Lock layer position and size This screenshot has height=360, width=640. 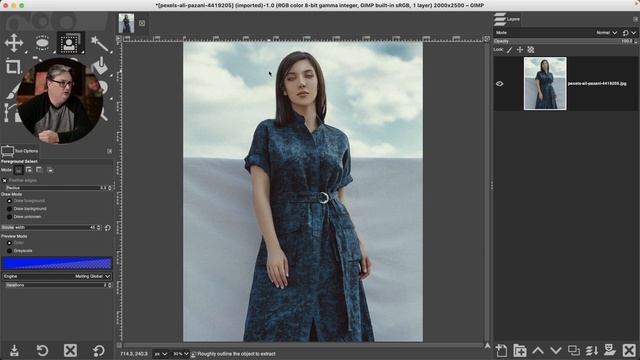(520, 50)
